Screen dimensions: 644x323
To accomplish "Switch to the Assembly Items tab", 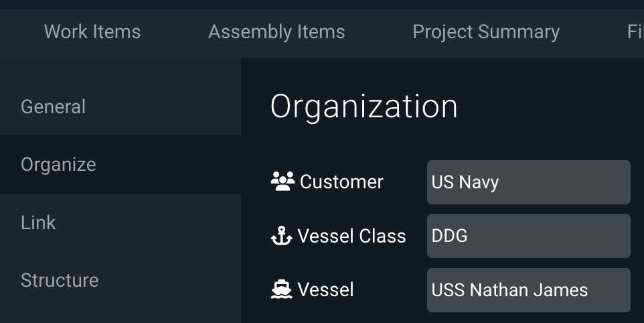I will [276, 32].
